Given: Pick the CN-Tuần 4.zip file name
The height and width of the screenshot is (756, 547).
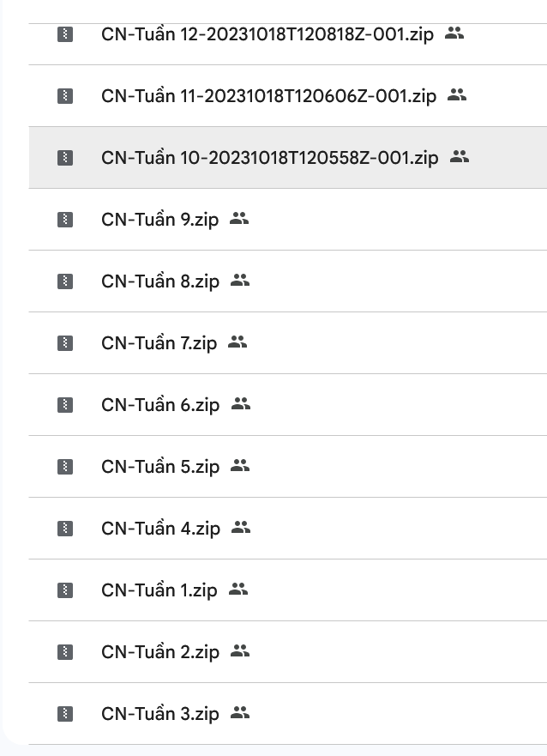Looking at the screenshot, I should [160, 529].
